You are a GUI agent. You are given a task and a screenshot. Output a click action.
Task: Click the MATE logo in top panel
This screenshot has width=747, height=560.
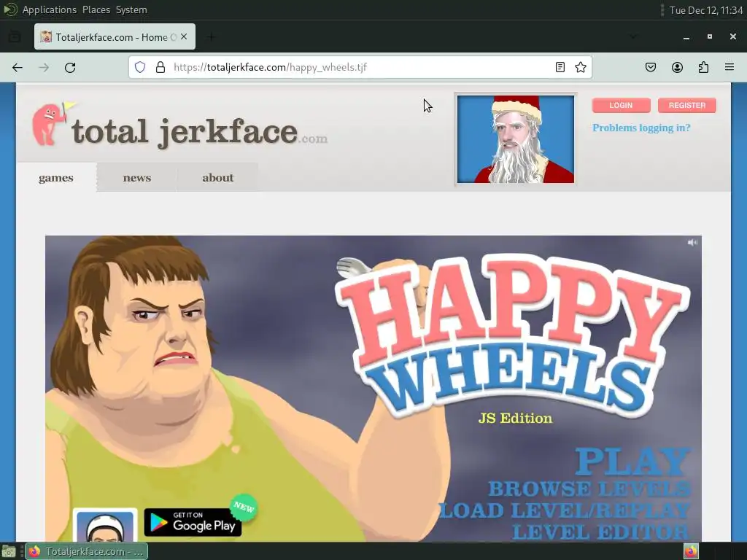[10, 9]
